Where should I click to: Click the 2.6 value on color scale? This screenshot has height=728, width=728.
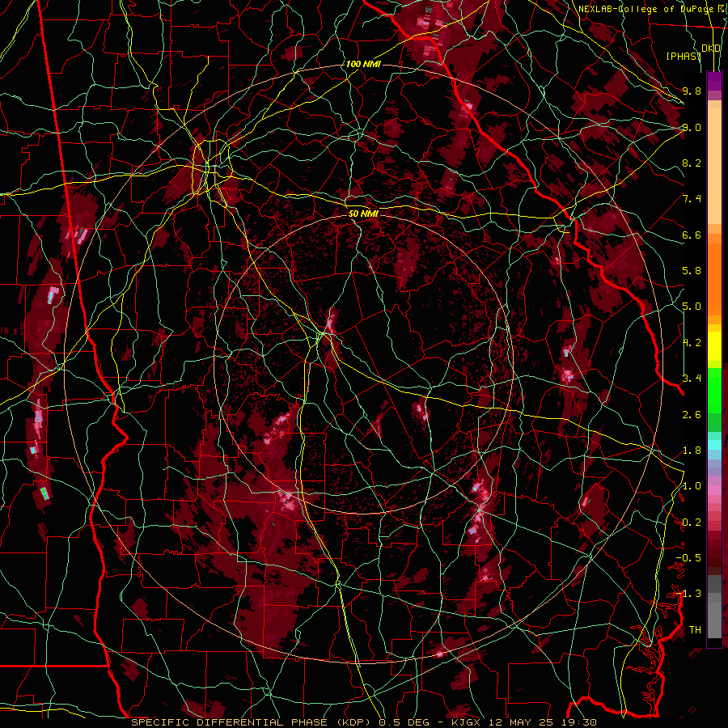692,415
